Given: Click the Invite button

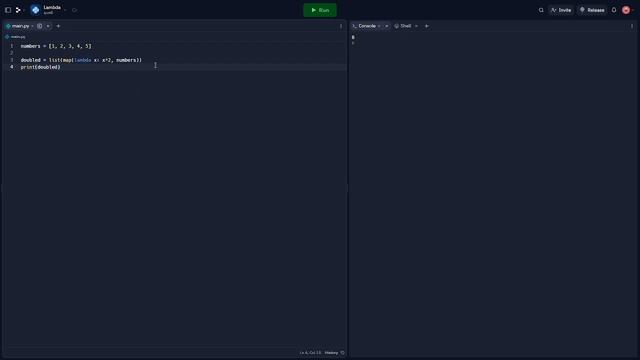Looking at the screenshot, I should pyautogui.click(x=561, y=10).
